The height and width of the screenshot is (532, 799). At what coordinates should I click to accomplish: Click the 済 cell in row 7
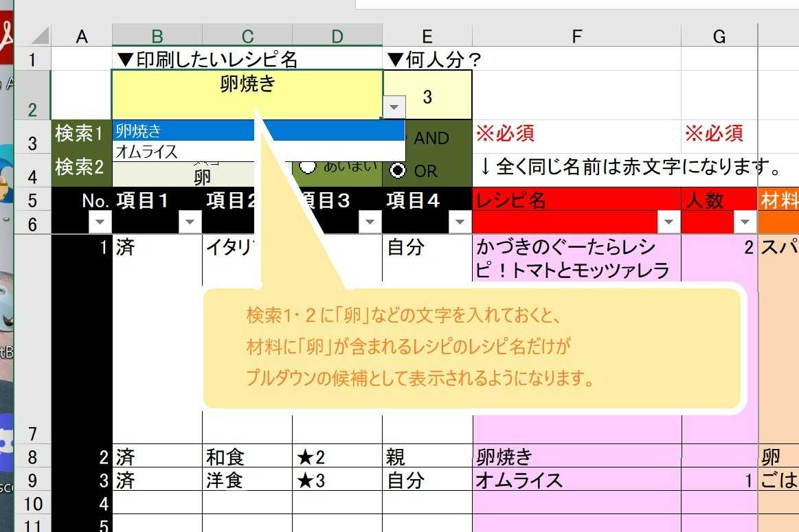[157, 339]
